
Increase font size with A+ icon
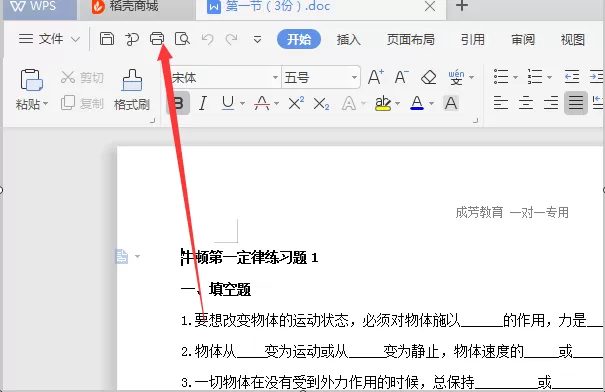[x=375, y=77]
